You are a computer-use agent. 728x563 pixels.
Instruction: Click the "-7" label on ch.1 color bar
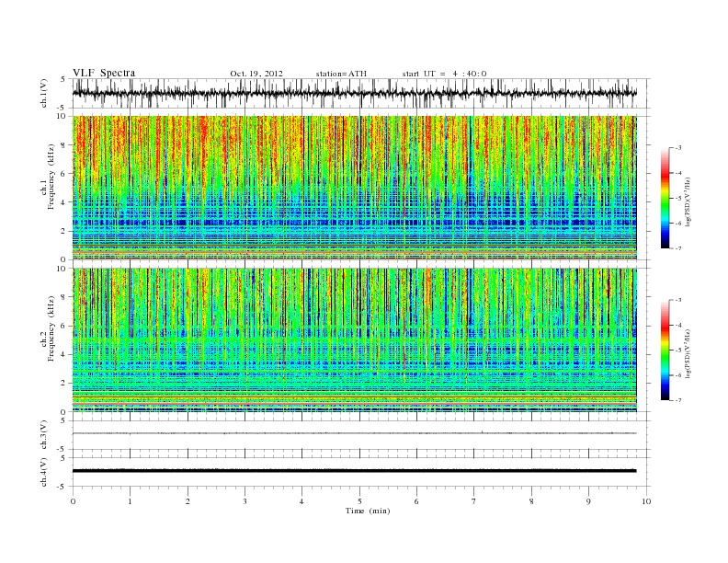(x=677, y=248)
